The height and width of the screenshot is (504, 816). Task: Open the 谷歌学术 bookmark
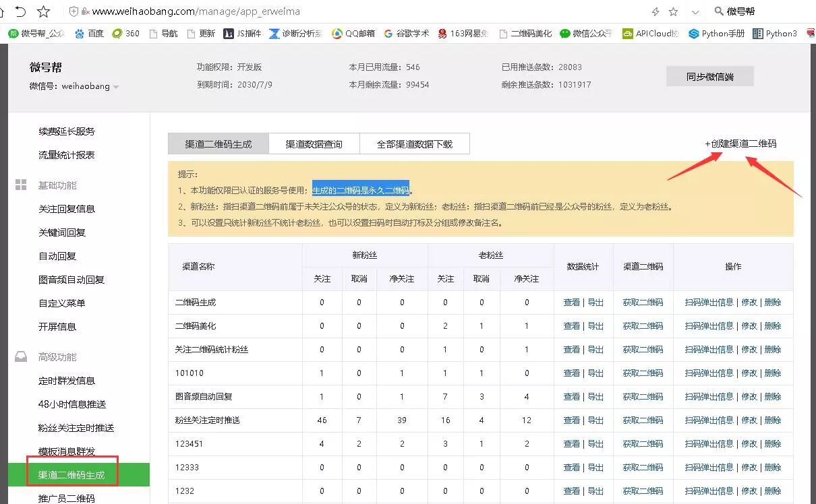coord(407,33)
